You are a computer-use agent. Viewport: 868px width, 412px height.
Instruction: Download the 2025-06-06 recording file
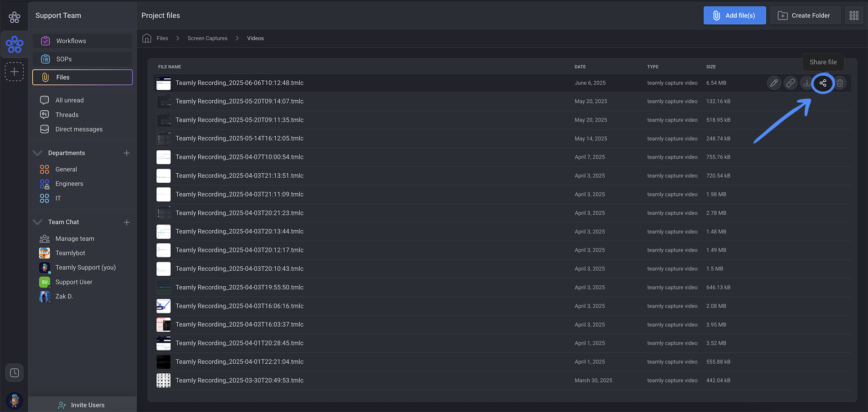click(x=806, y=83)
